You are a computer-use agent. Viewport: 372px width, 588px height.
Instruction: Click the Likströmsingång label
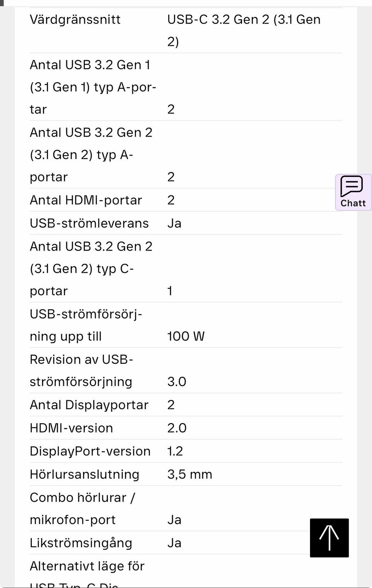tap(81, 543)
